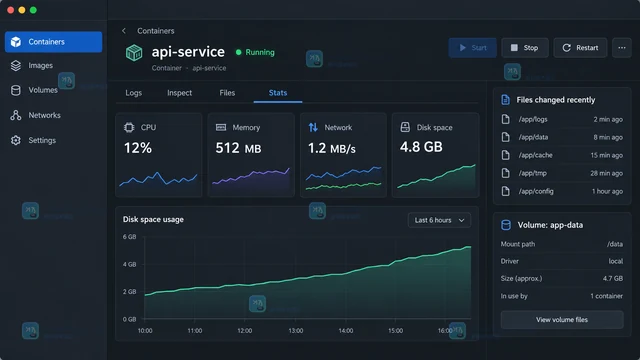The height and width of the screenshot is (360, 640).
Task: Click the file icon beside /app/tmp
Action: pos(505,173)
